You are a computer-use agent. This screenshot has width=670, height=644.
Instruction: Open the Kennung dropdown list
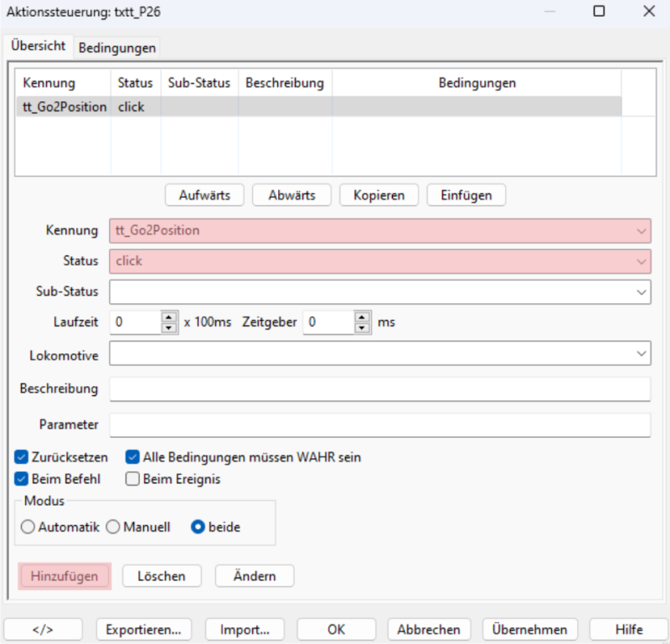(642, 230)
